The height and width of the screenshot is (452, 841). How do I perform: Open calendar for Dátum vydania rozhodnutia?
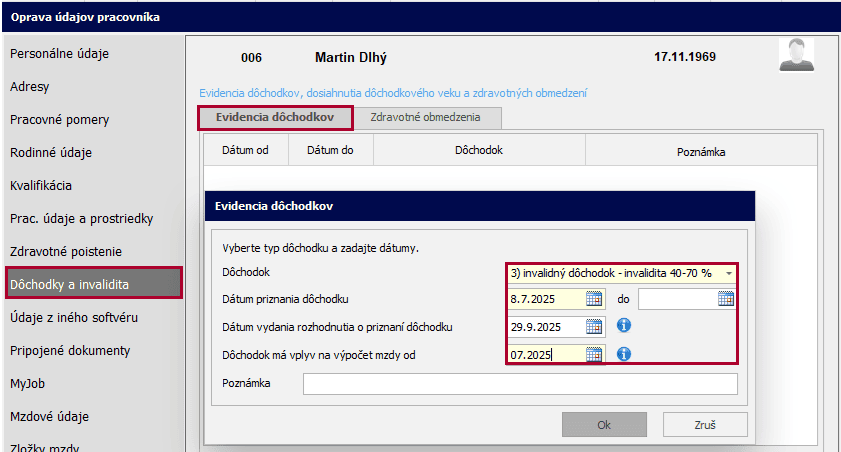594,327
